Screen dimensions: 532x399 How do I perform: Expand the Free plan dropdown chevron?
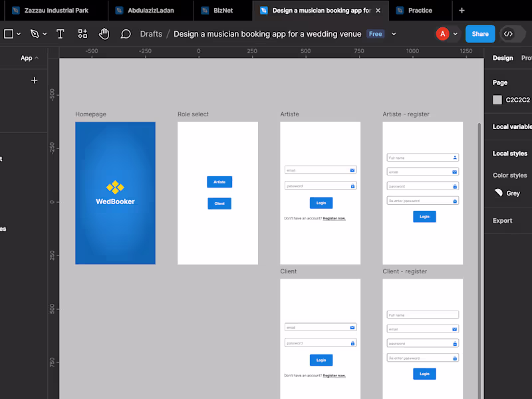(394, 34)
